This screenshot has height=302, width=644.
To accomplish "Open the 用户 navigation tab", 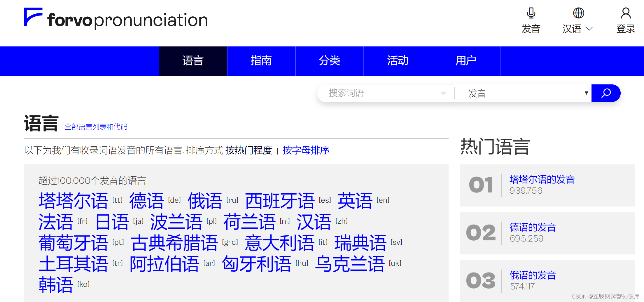I will point(466,61).
